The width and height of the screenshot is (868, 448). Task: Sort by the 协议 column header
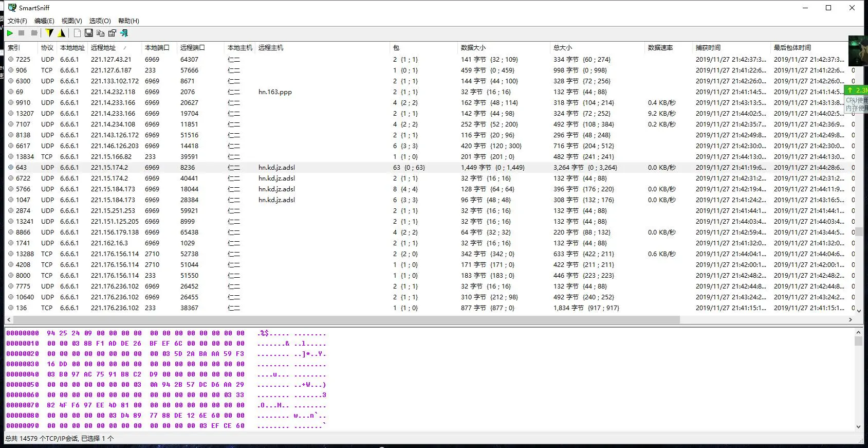[47, 47]
